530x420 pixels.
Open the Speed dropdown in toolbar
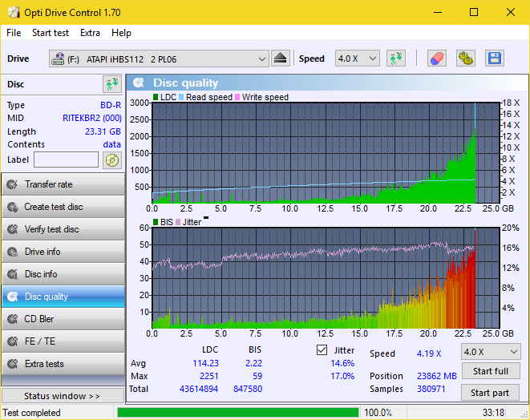click(358, 59)
